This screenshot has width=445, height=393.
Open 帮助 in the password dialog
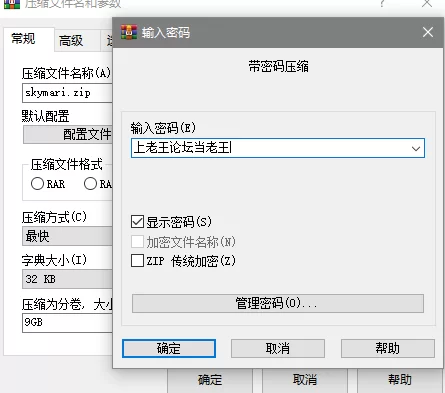[388, 349]
